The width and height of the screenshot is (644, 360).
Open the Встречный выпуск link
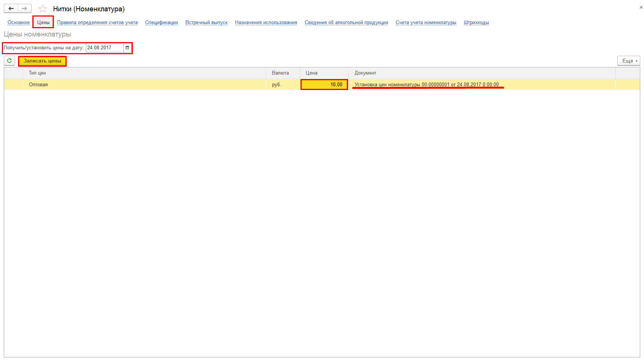[x=206, y=23]
